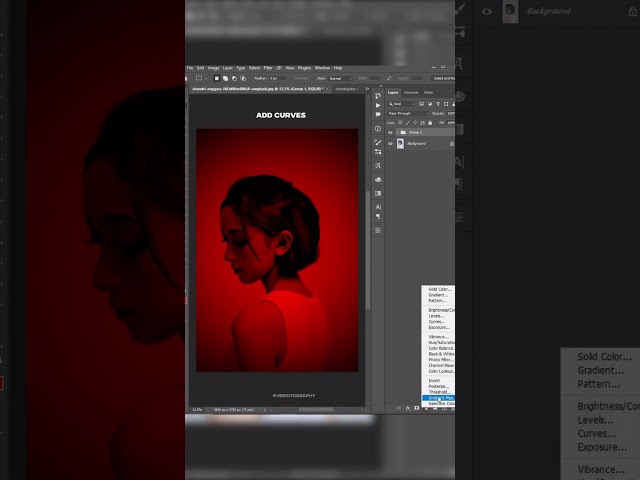Select the New Selection mode icon
This screenshot has width=640, height=480.
(217, 78)
